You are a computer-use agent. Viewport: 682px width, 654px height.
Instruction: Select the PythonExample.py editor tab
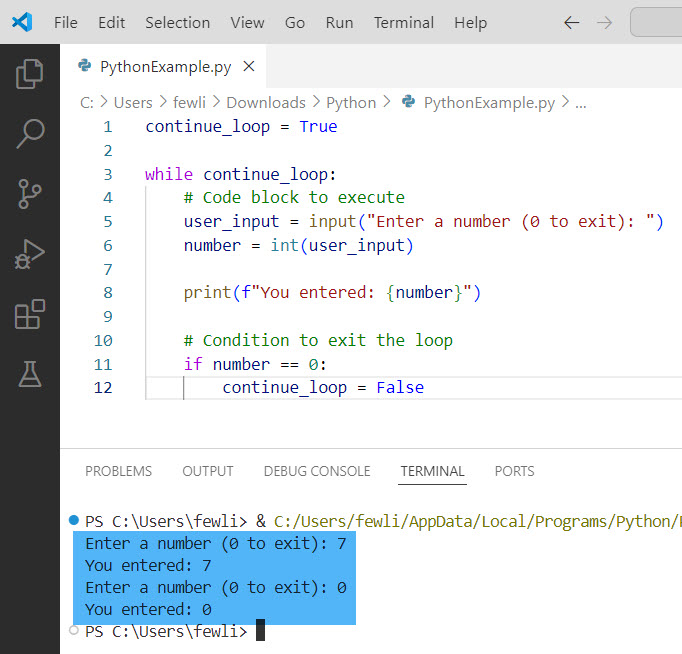(163, 67)
